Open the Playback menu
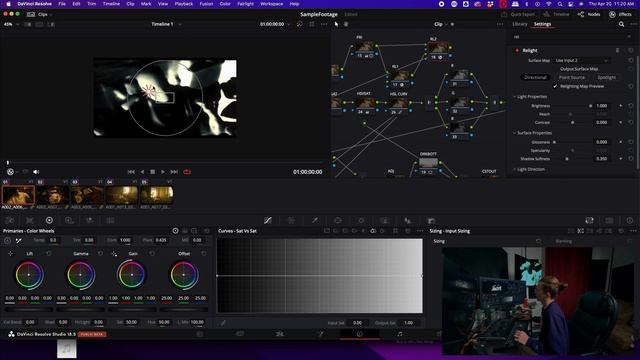 click(184, 4)
